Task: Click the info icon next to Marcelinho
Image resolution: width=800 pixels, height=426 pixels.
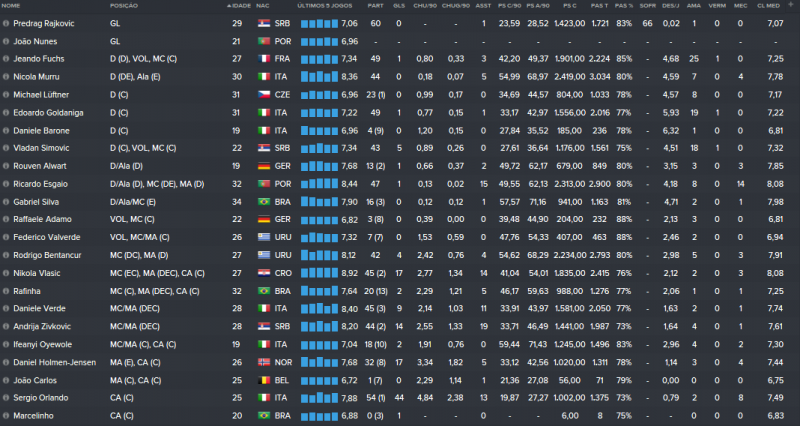Action: tap(6, 415)
